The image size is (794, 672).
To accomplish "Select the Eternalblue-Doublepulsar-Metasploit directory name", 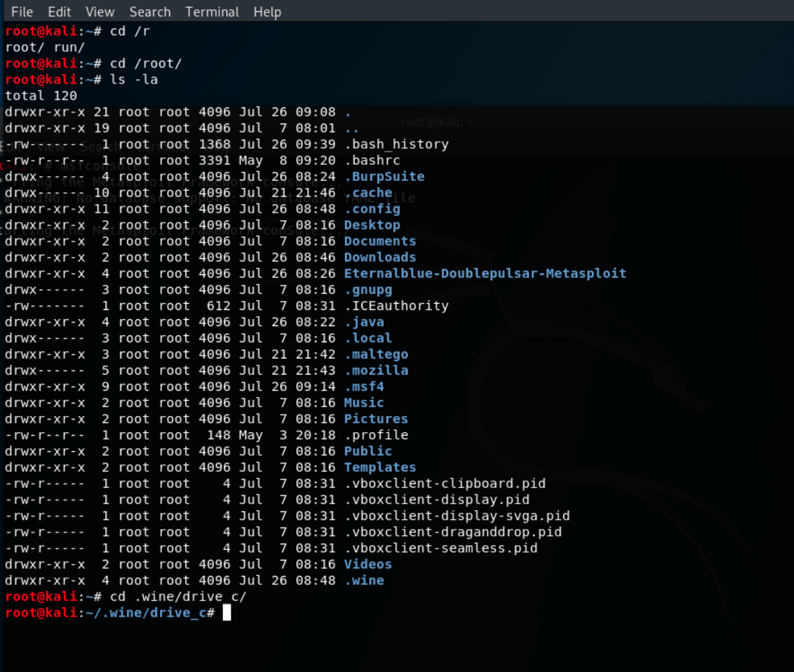I will (x=484, y=273).
